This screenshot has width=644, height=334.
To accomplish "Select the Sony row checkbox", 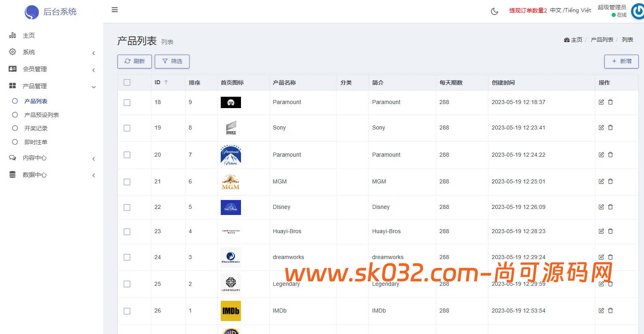I will 127,128.
